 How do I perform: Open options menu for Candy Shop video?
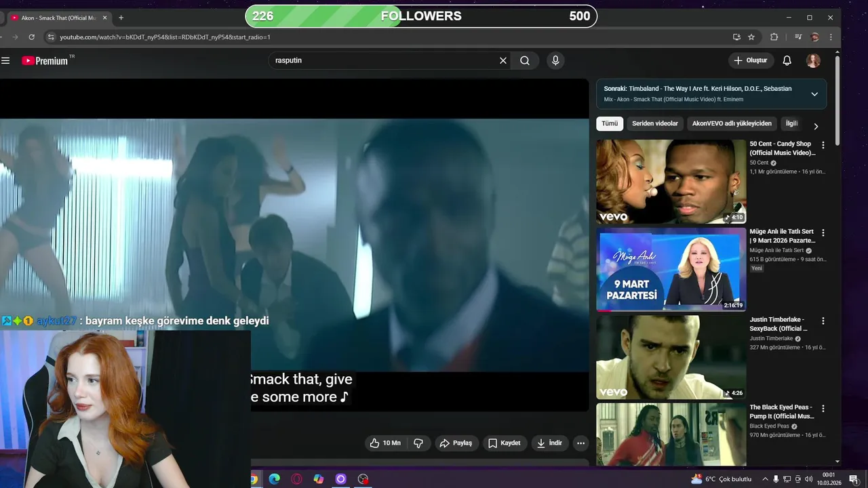tap(823, 145)
